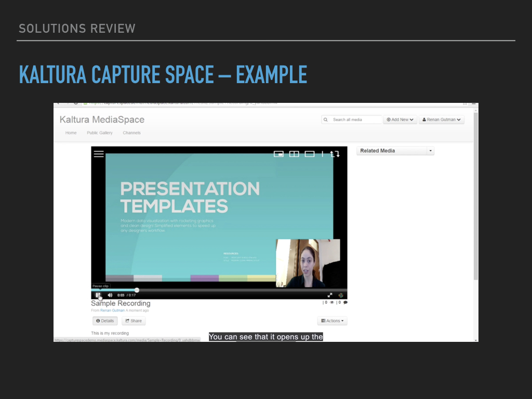Click the Kaltura MediaSpace title
532x399 pixels.
coord(102,120)
